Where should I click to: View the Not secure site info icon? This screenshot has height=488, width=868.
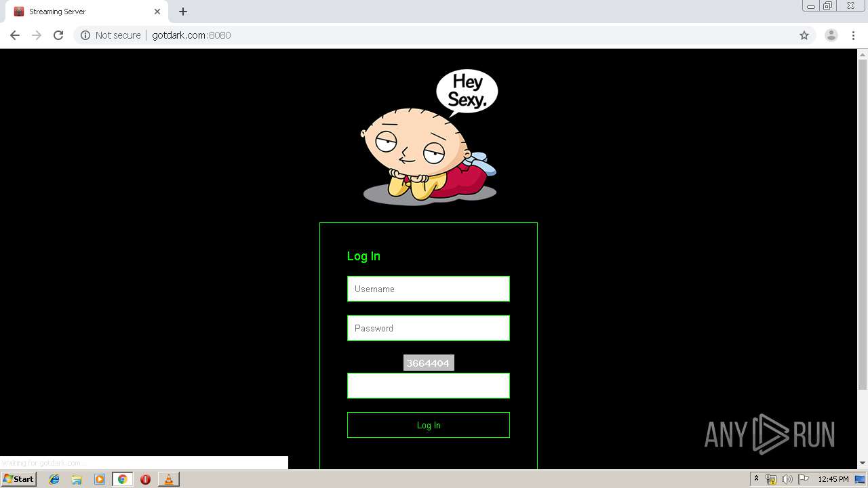point(85,35)
